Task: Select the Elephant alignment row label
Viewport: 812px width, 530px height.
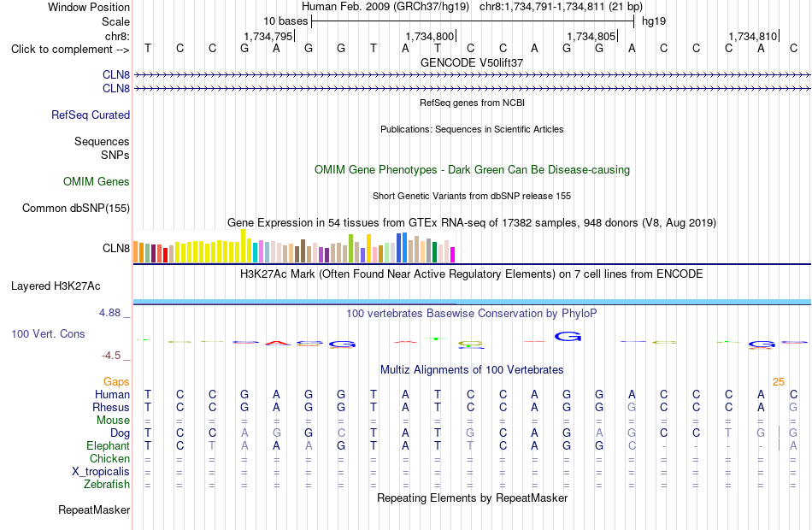Action: (x=109, y=446)
